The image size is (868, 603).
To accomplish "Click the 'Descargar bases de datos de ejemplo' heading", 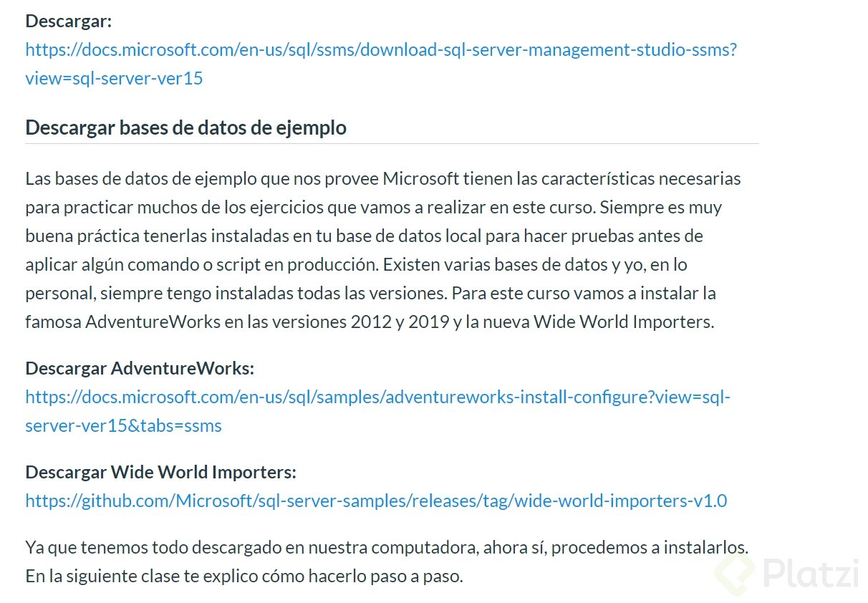I will pyautogui.click(x=185, y=127).
